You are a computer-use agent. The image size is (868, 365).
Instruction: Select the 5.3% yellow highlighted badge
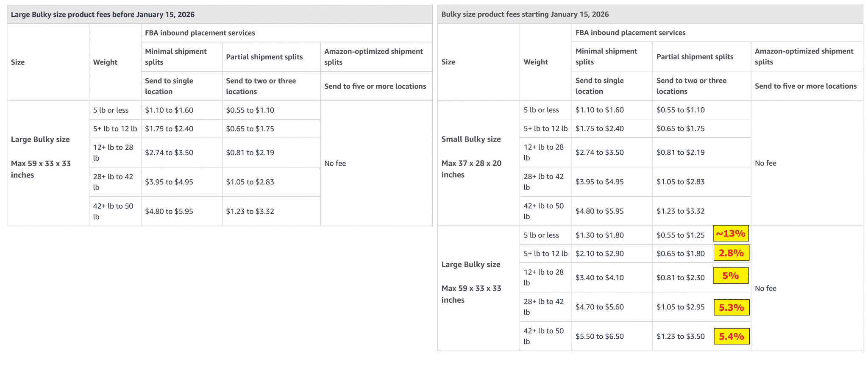point(732,307)
